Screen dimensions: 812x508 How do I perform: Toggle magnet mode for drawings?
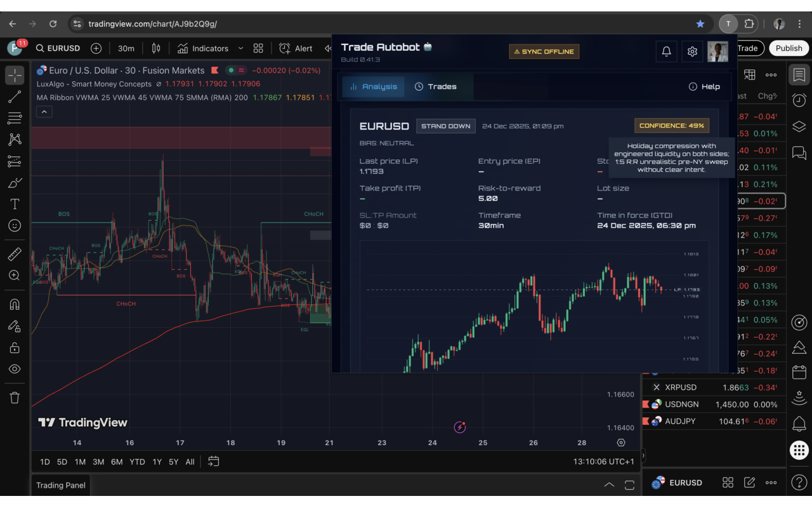[x=15, y=304]
